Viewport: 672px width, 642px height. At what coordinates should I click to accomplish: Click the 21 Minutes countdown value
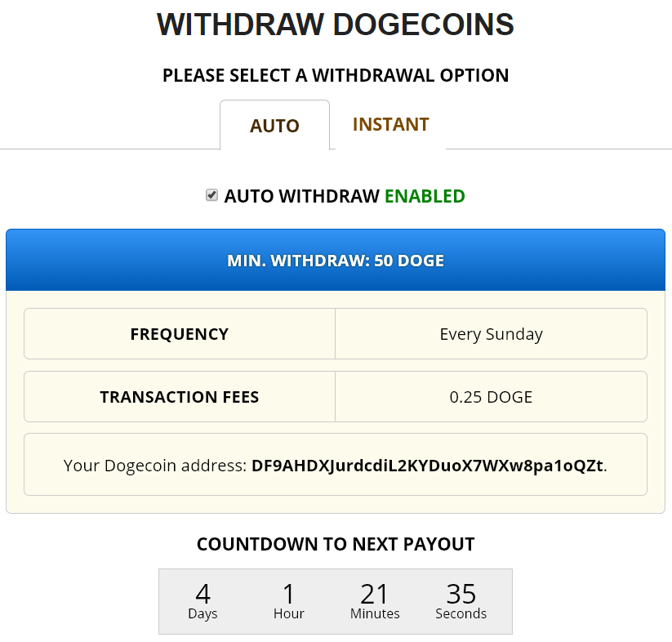tap(375, 601)
